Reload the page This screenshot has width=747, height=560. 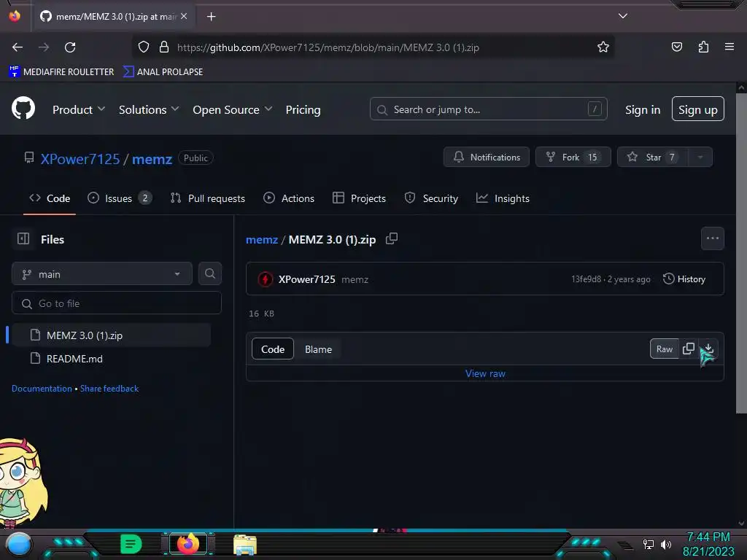70,47
